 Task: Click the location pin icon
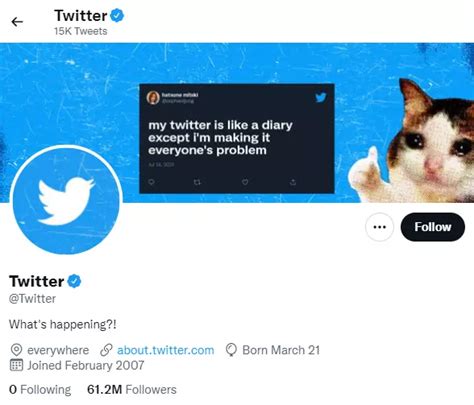[16, 350]
